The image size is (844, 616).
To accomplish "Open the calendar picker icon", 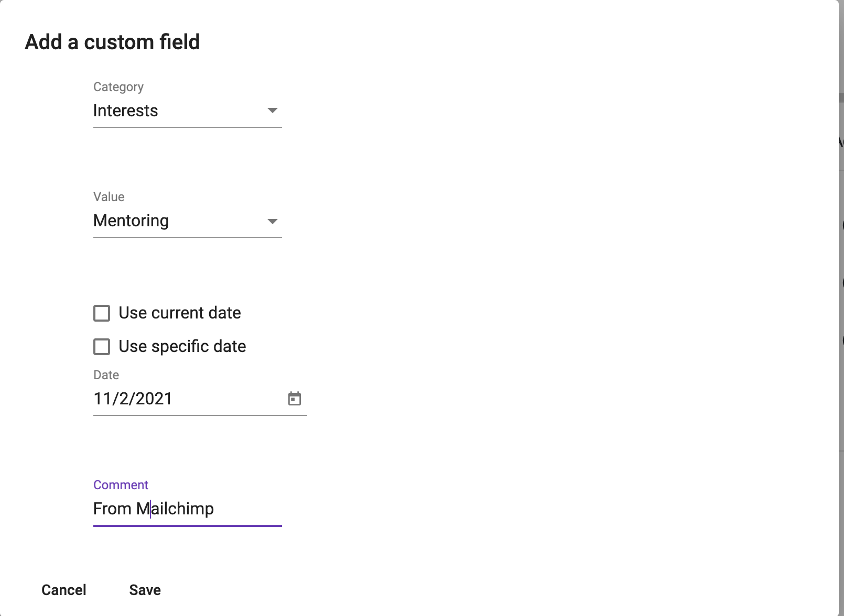I will tap(295, 399).
